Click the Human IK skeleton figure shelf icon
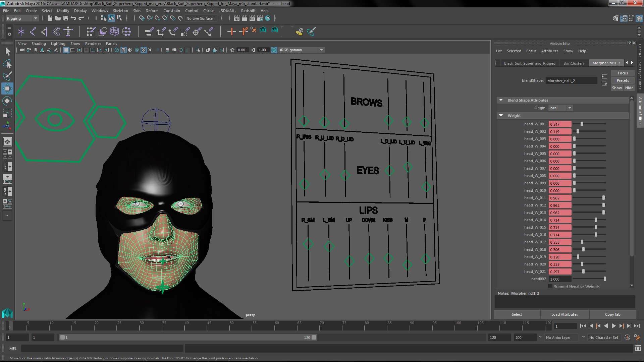 coord(68,32)
